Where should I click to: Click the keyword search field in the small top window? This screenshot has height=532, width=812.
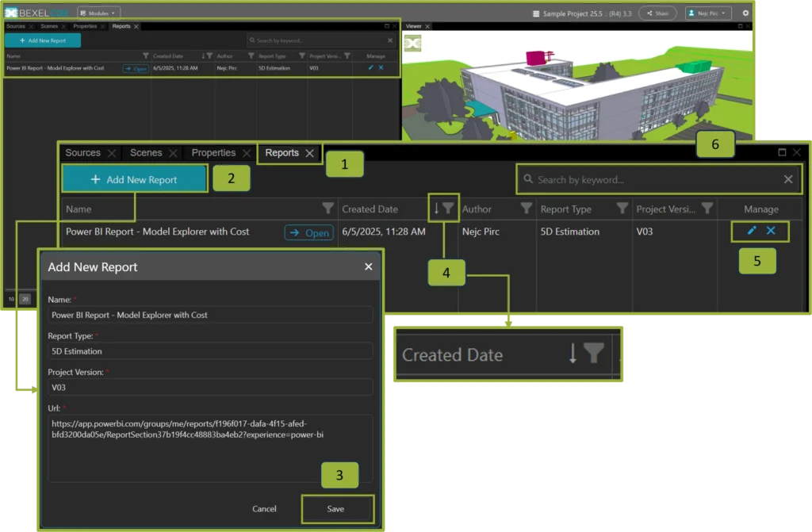(x=321, y=40)
